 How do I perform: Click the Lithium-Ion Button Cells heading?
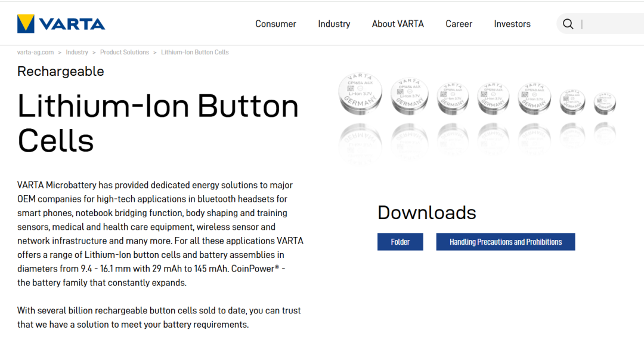pyautogui.click(x=157, y=123)
